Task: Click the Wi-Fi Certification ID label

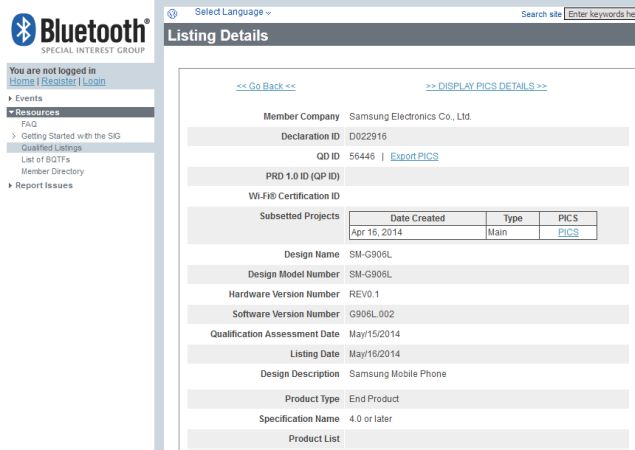Action: [x=294, y=196]
